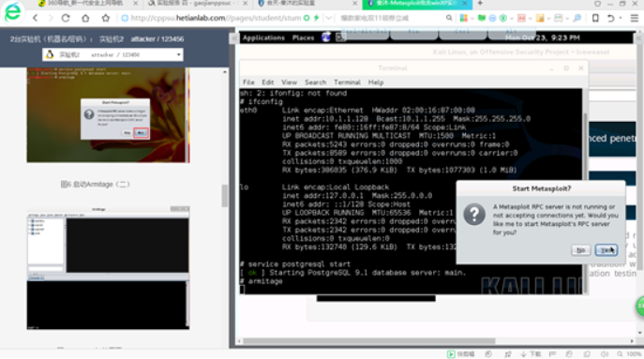Open the Terminal Help menu
This screenshot has width=644, height=359.
(x=376, y=82)
